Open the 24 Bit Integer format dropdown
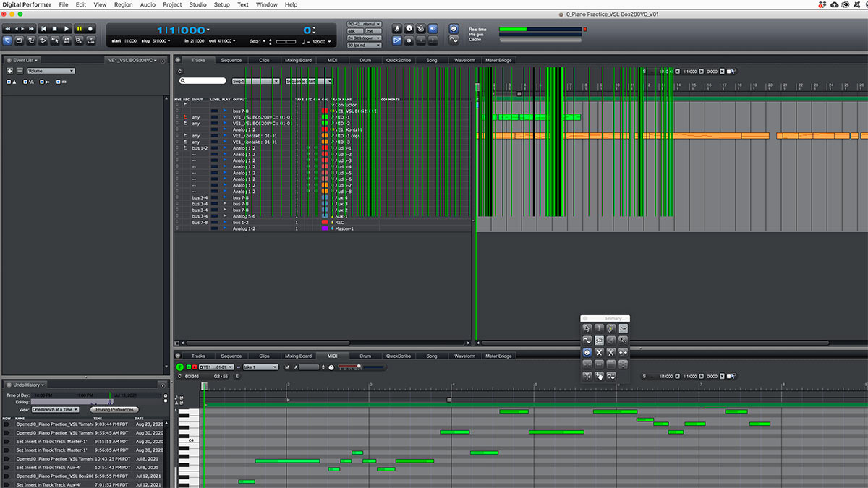Viewport: 868px width, 488px height. coord(364,38)
